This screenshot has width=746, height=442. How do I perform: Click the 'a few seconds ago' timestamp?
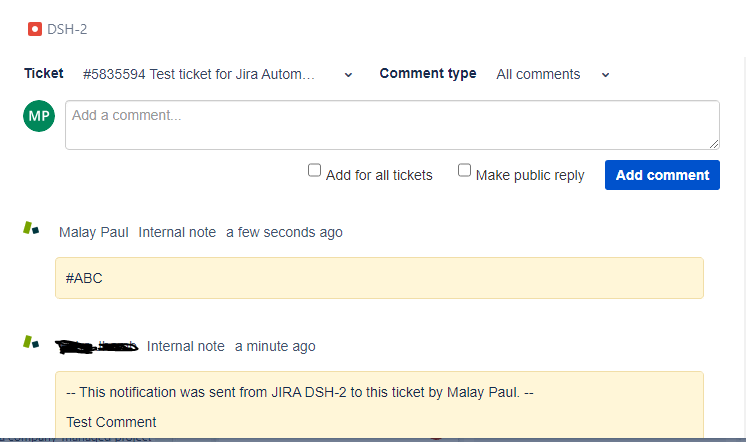(284, 232)
